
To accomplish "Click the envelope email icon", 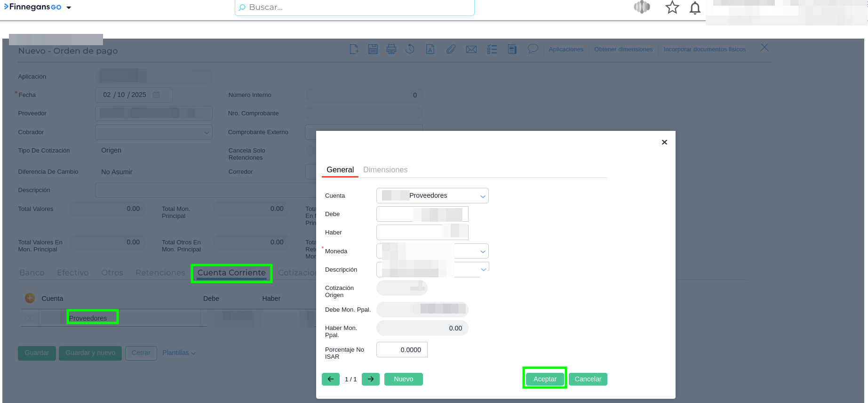I will (471, 49).
